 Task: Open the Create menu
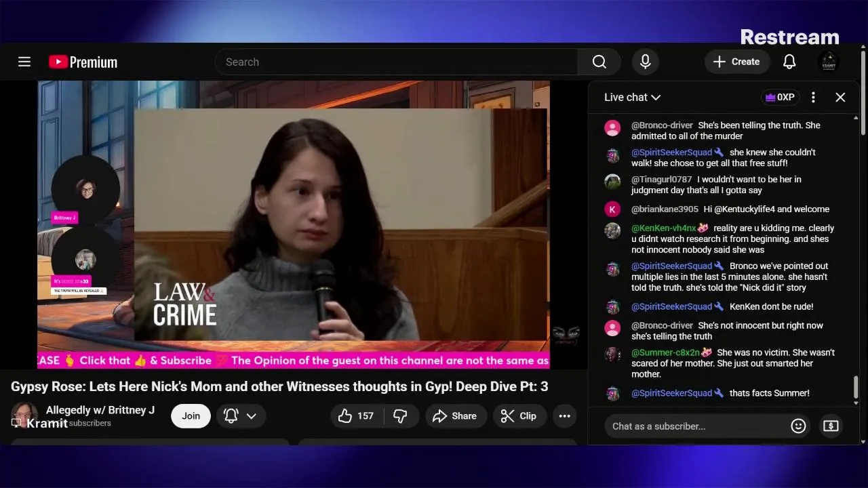pyautogui.click(x=736, y=62)
